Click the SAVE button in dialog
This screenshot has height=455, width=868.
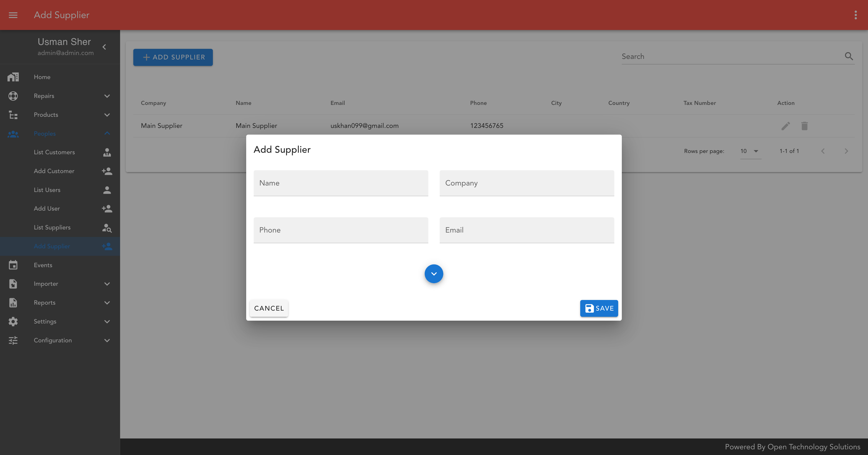[599, 309]
